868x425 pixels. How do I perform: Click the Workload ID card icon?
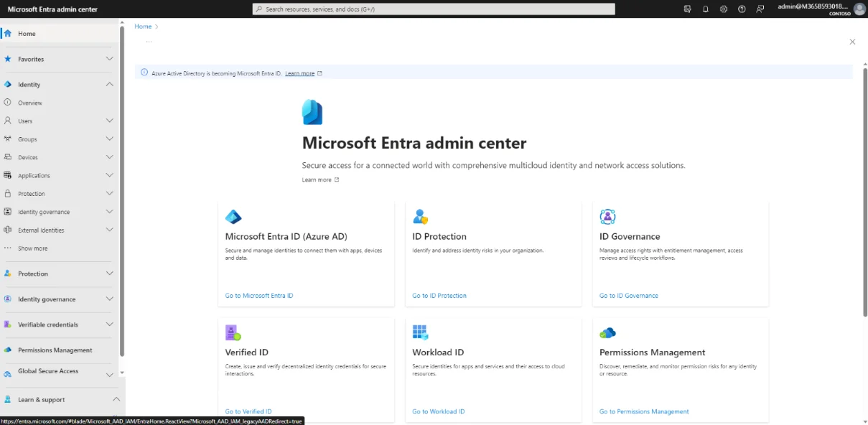(420, 332)
